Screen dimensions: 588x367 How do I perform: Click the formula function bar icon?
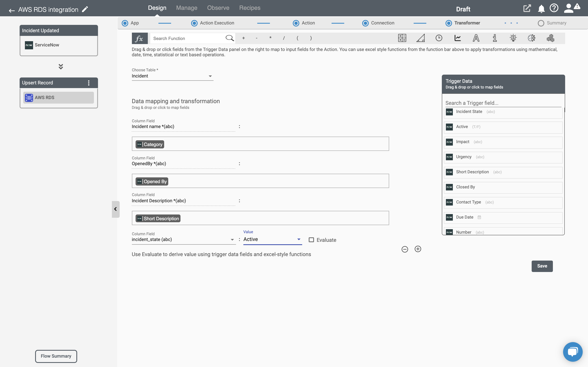click(139, 38)
